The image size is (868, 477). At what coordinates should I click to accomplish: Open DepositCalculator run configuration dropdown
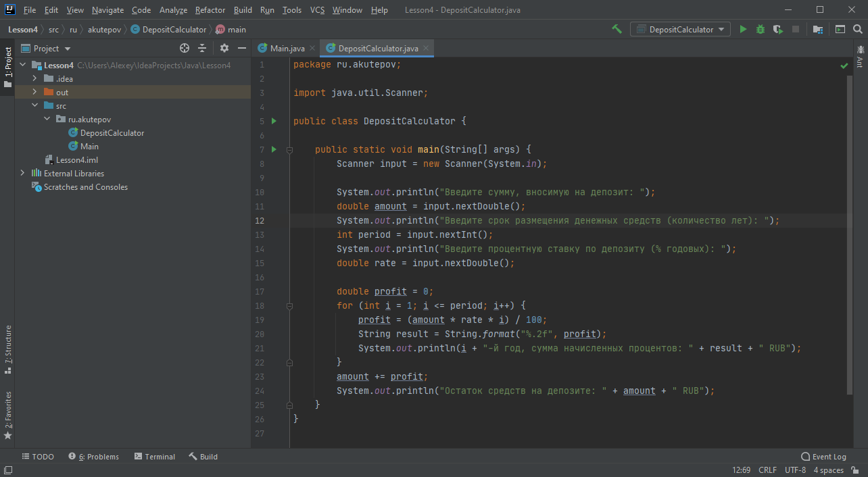click(x=681, y=29)
